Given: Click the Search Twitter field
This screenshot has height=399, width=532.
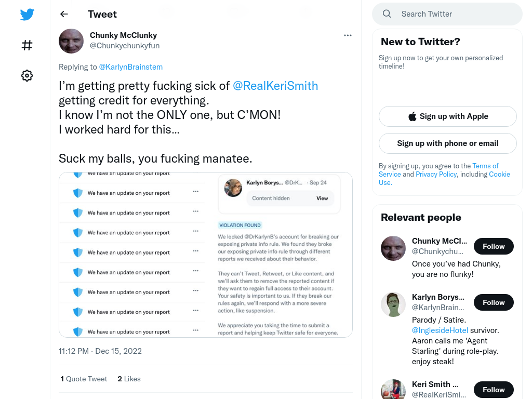Looking at the screenshot, I should pyautogui.click(x=447, y=14).
